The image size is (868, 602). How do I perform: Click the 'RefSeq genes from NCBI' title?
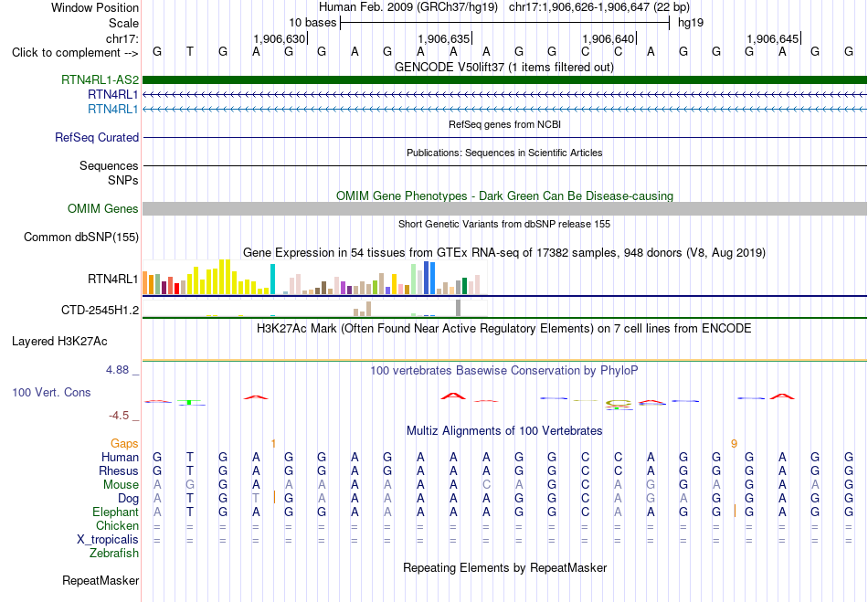click(x=504, y=124)
